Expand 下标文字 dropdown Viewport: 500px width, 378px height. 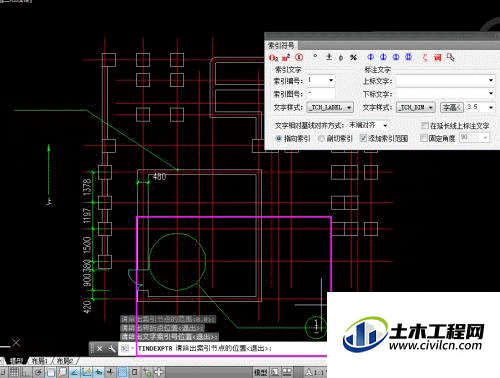[491, 93]
